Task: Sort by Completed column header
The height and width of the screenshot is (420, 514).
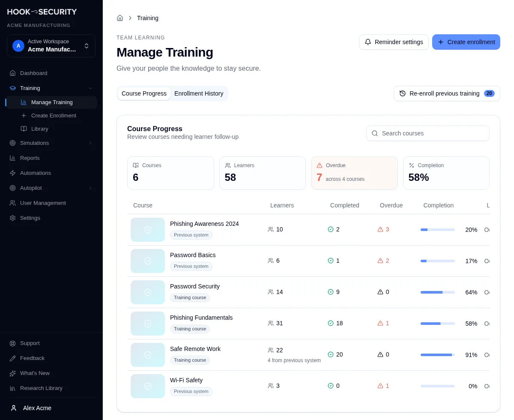Action: coord(345,205)
